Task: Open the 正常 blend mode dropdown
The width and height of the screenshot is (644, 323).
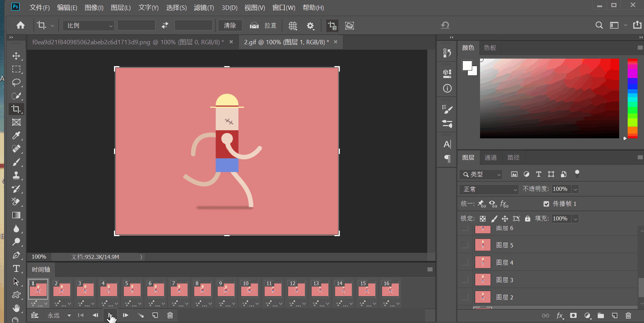Action: pos(489,189)
